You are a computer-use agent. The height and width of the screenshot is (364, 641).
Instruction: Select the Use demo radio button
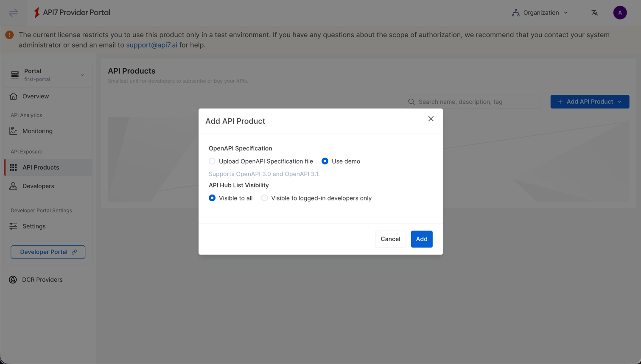pyautogui.click(x=325, y=161)
